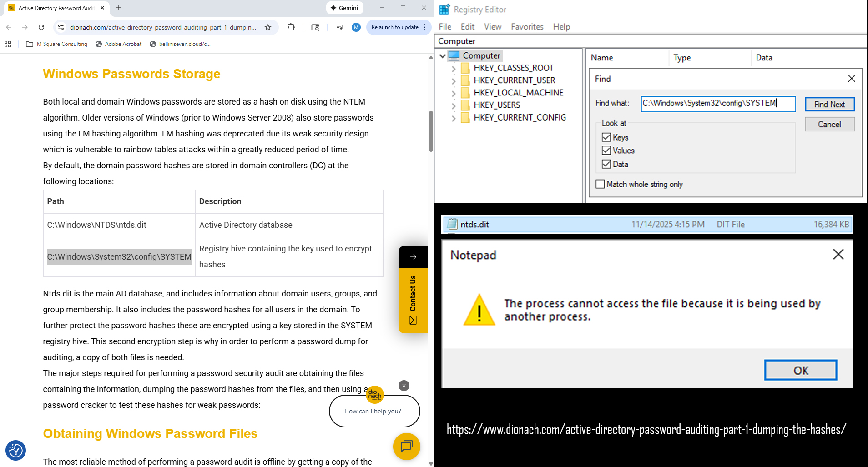The height and width of the screenshot is (467, 868).
Task: Enable Match whole string only
Action: click(x=600, y=184)
